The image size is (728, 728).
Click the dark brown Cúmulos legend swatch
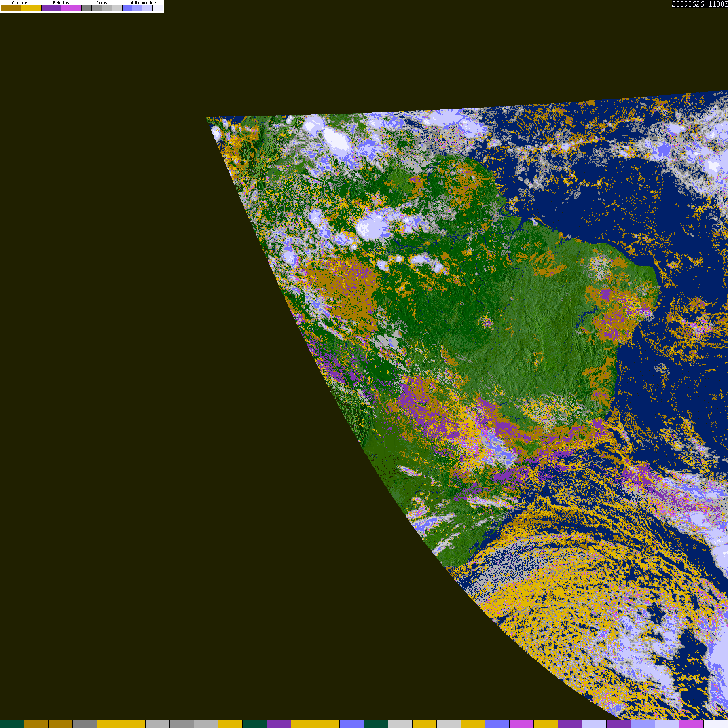point(11,8)
